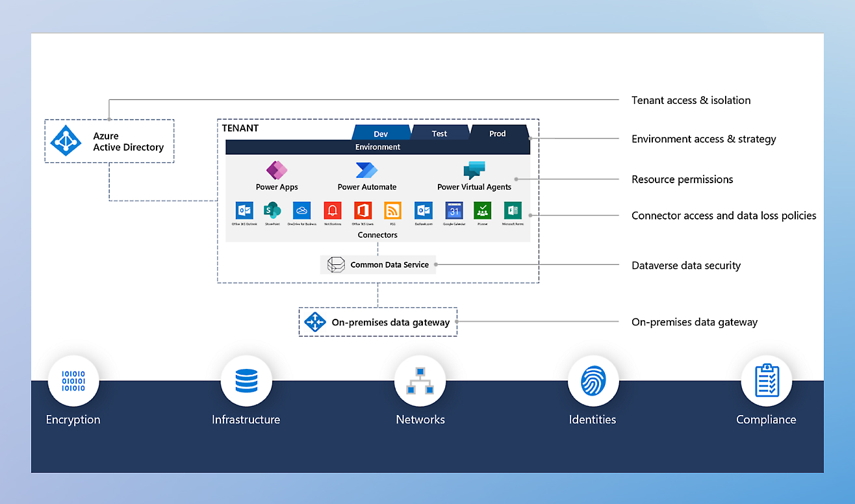Switch to the Dev environment tab
The width and height of the screenshot is (855, 504).
point(381,133)
